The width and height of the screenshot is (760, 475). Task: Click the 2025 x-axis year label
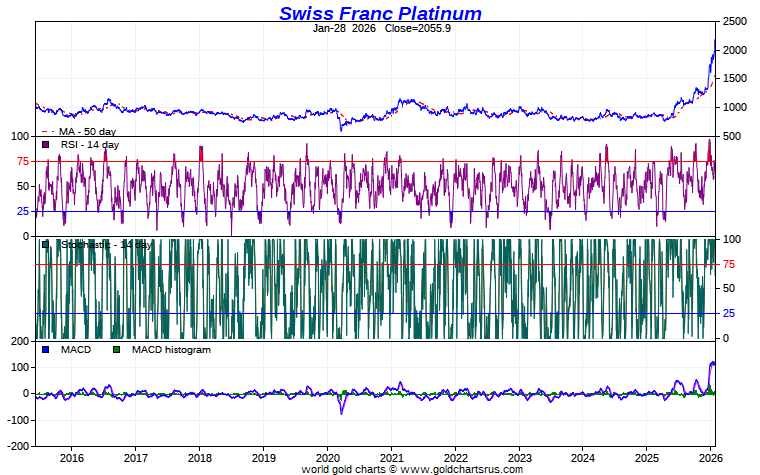(x=647, y=458)
